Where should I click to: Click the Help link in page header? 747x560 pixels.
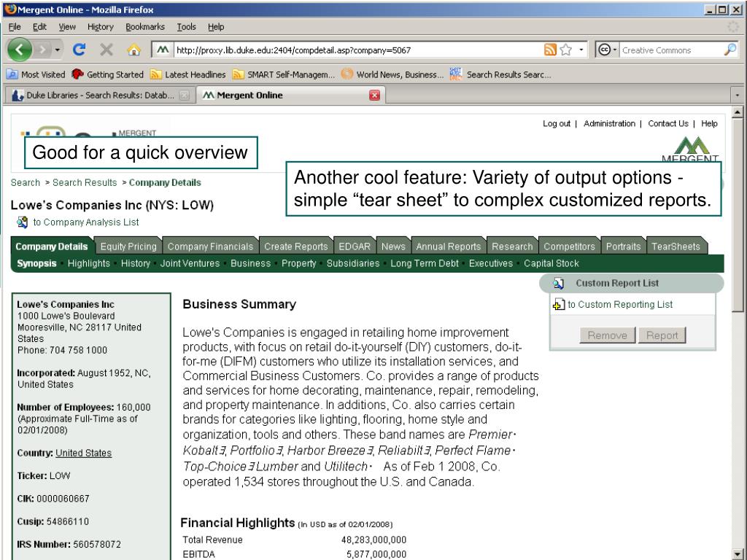(x=709, y=123)
